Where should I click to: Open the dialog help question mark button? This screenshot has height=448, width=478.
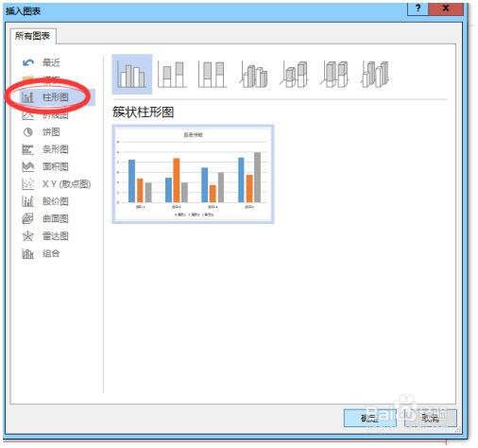point(418,9)
